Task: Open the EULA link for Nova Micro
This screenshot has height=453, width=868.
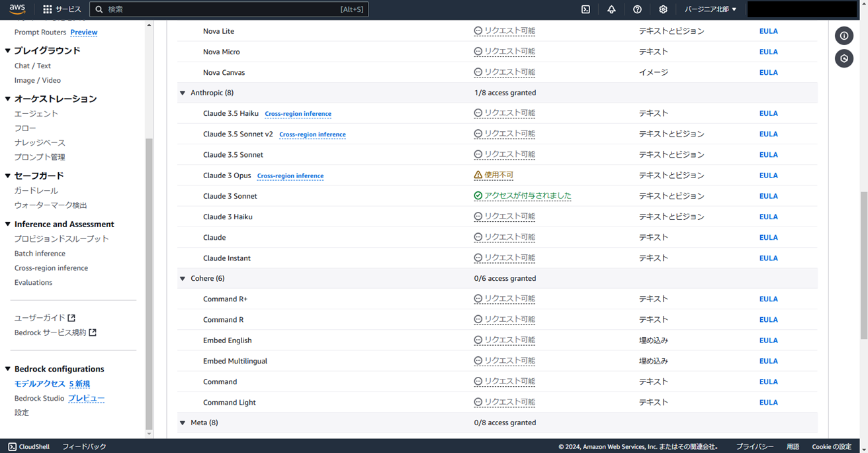Action: coord(768,52)
